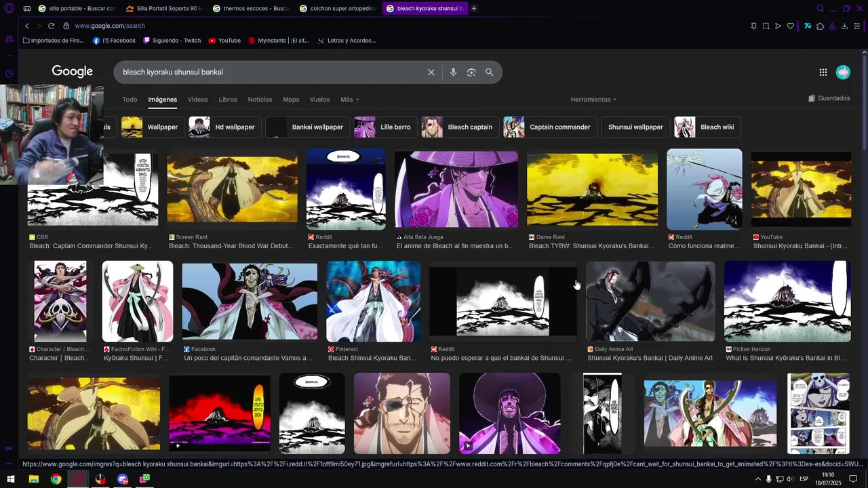Open the Google account avatar
The height and width of the screenshot is (488, 868).
click(x=843, y=73)
